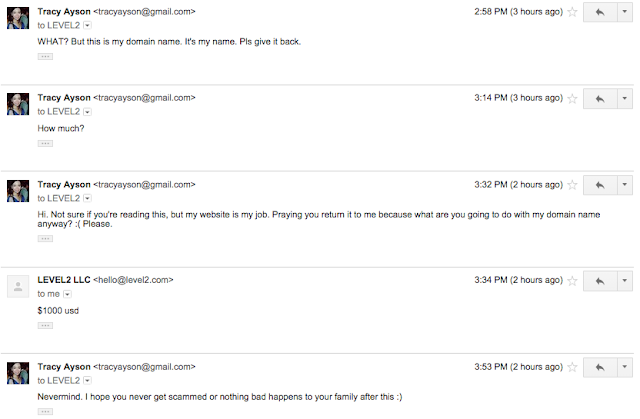
Task: Reply to the 3:53 PM message
Action: (x=600, y=368)
